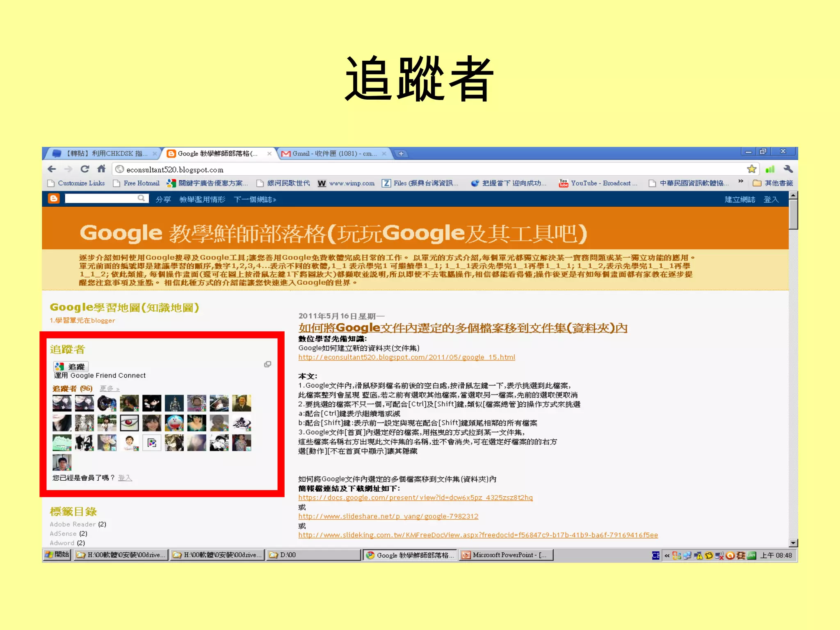Click the Adword label
This screenshot has height=630, width=840.
[x=62, y=543]
